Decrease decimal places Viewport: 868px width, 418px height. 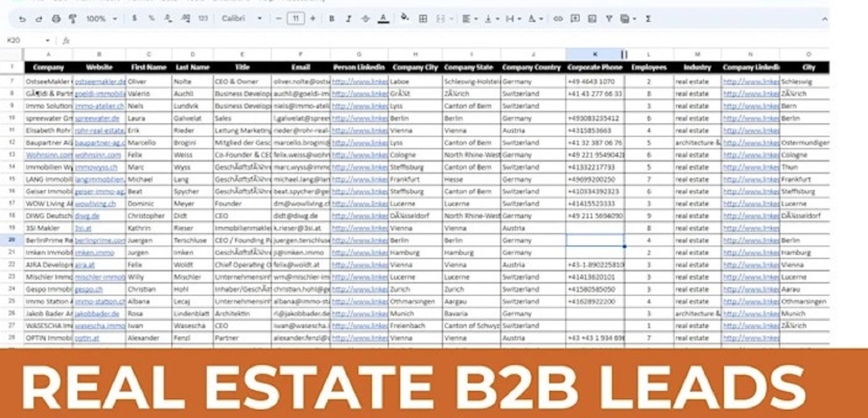168,19
